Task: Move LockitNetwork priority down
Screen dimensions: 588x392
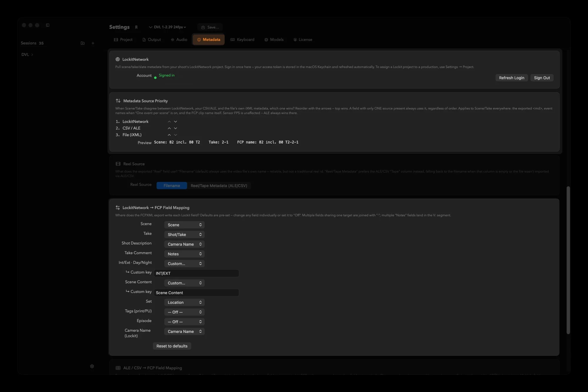Action: [x=176, y=121]
